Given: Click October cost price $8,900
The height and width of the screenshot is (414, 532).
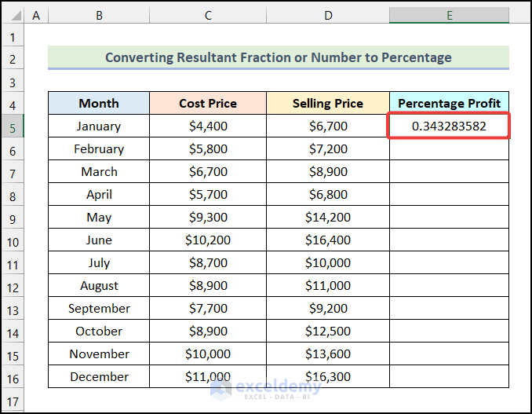Looking at the screenshot, I should (x=207, y=332).
